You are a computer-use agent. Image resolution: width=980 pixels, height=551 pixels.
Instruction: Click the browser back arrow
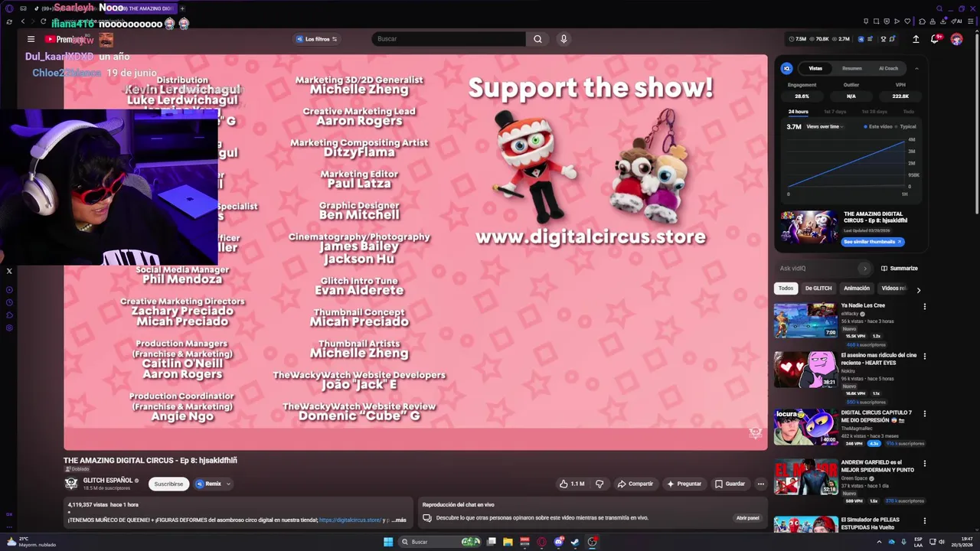click(x=23, y=21)
